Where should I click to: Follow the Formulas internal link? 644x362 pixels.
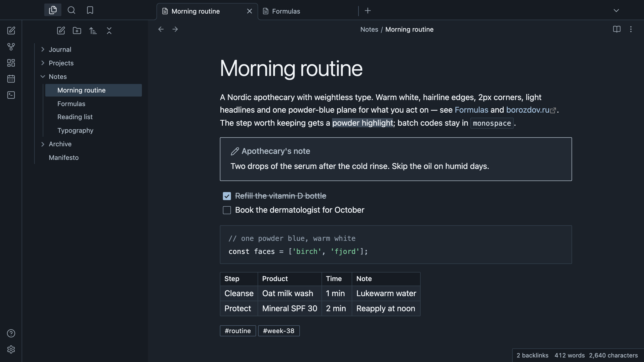471,110
